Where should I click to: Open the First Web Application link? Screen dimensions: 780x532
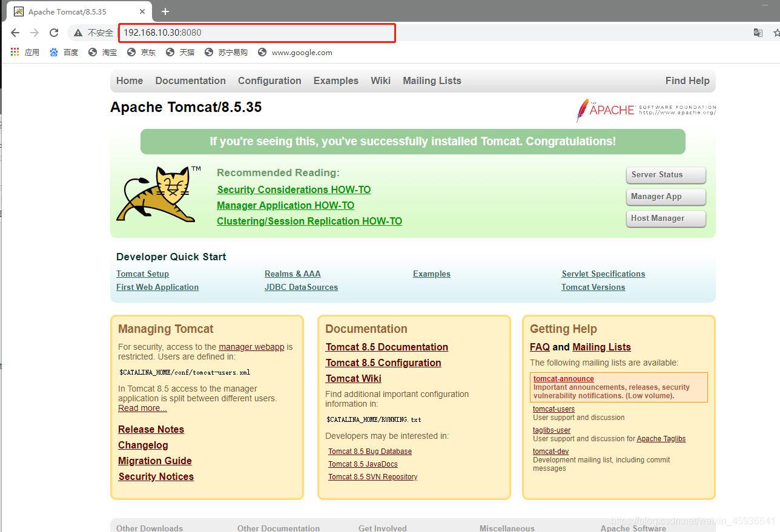tap(157, 287)
